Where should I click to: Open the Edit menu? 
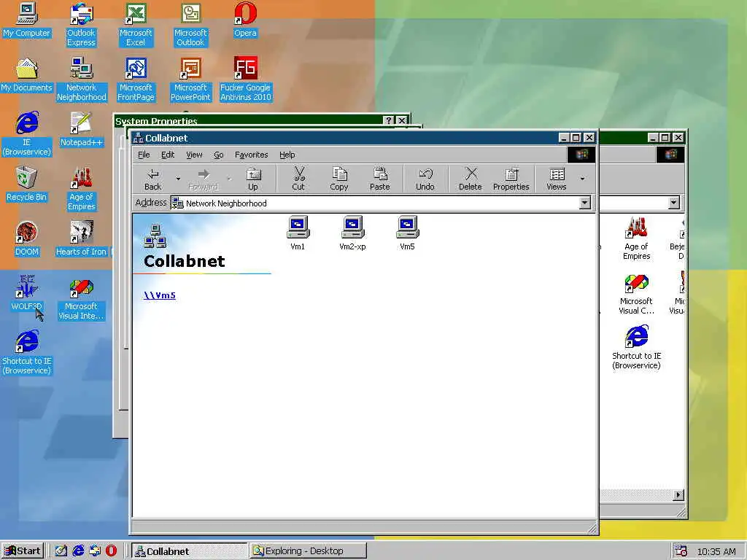(168, 155)
